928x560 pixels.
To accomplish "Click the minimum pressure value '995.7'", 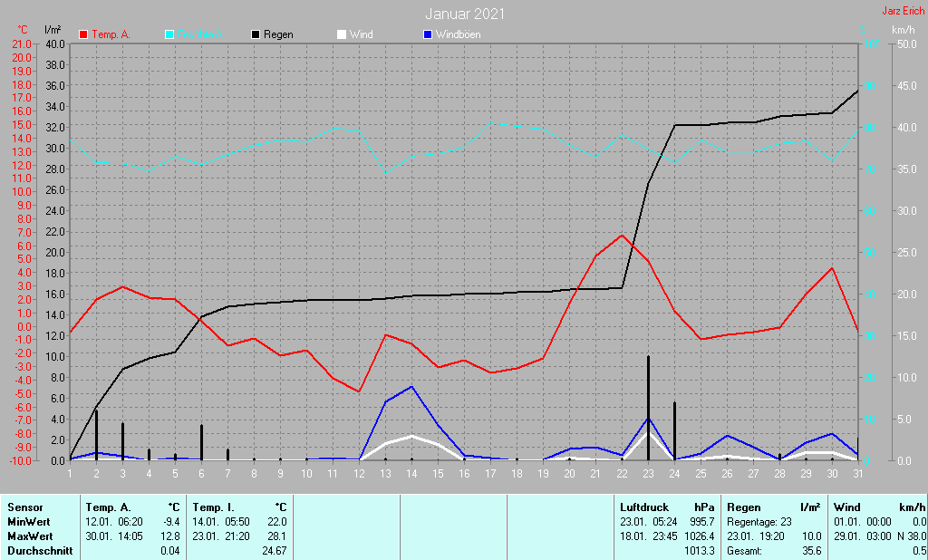I will point(702,522).
